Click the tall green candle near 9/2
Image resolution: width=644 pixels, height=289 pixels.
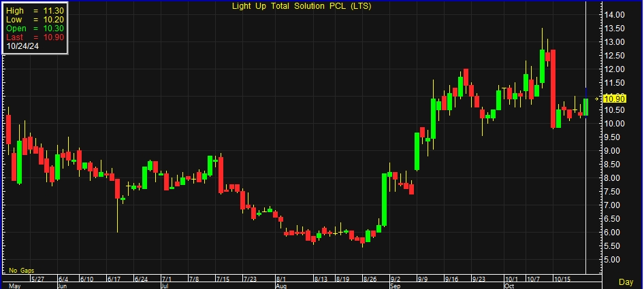(x=385, y=199)
